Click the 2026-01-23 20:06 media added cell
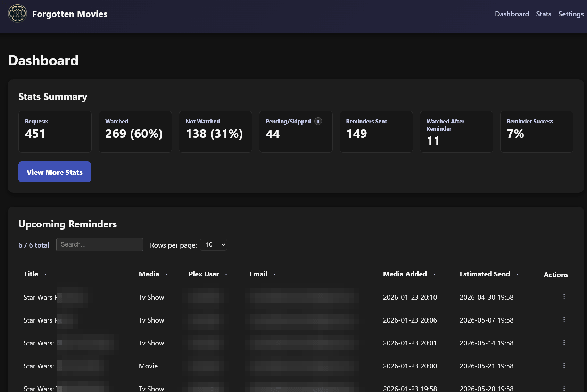This screenshot has height=392, width=587. tap(410, 320)
